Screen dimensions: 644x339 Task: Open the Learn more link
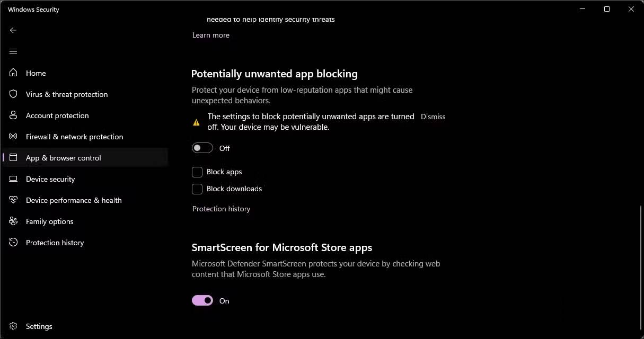click(x=211, y=35)
